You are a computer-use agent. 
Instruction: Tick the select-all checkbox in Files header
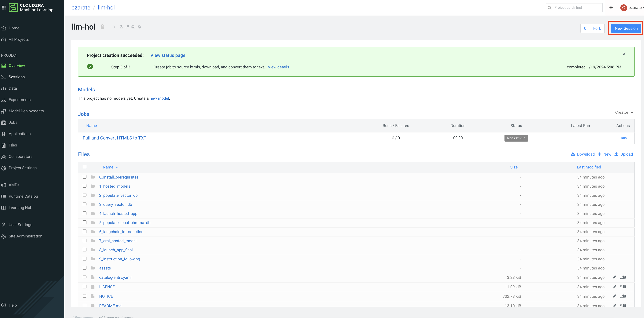(84, 167)
